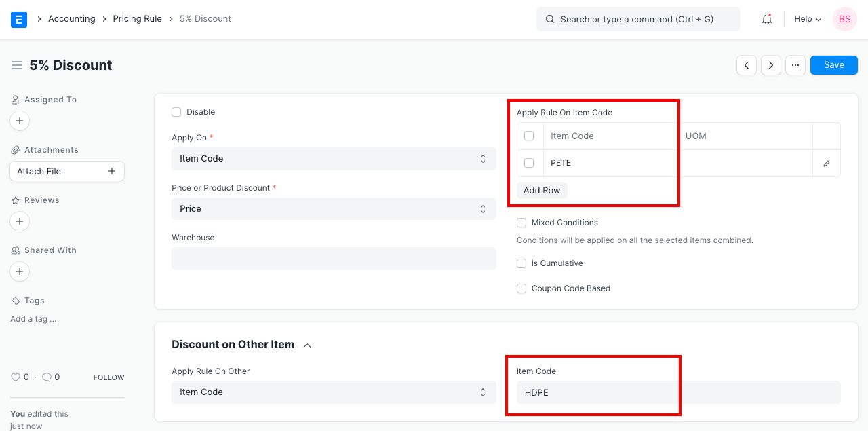Check Mixed Conditions

521,222
